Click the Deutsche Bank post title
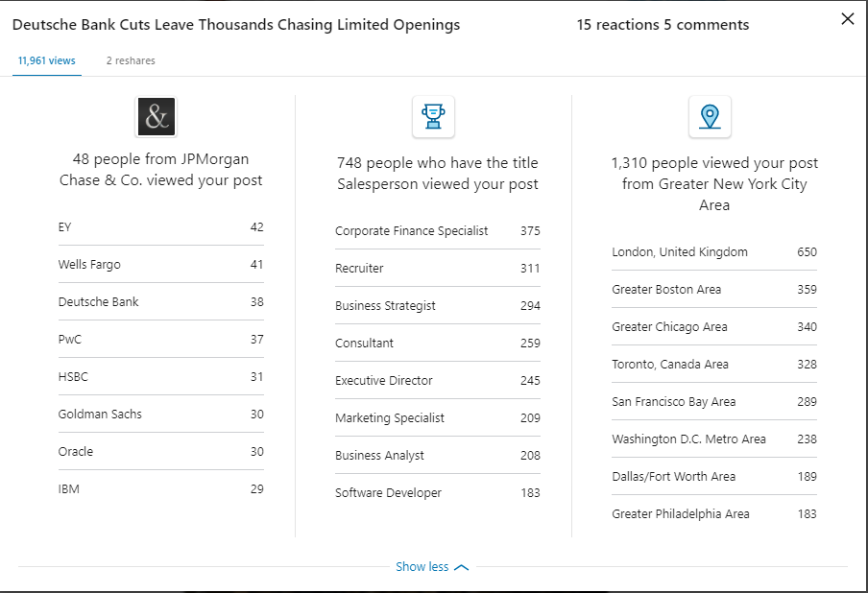This screenshot has width=868, height=593. (x=236, y=25)
